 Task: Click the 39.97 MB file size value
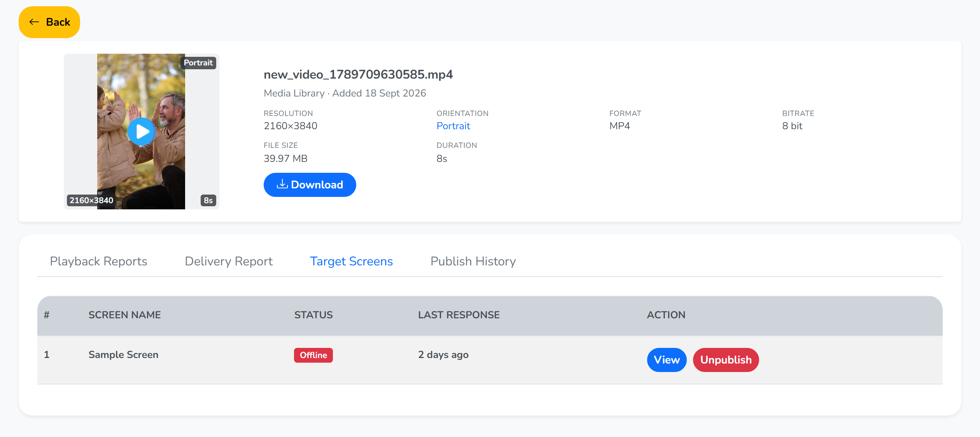[285, 159]
